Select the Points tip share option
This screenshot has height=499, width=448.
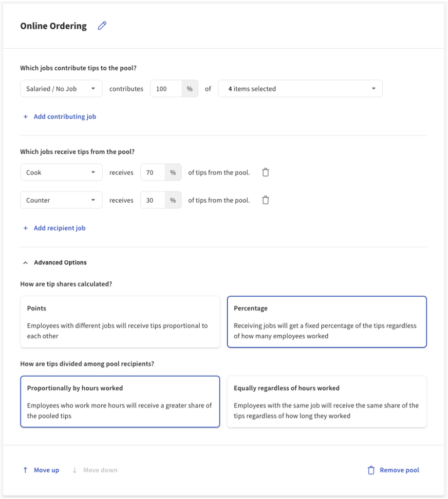pos(120,322)
